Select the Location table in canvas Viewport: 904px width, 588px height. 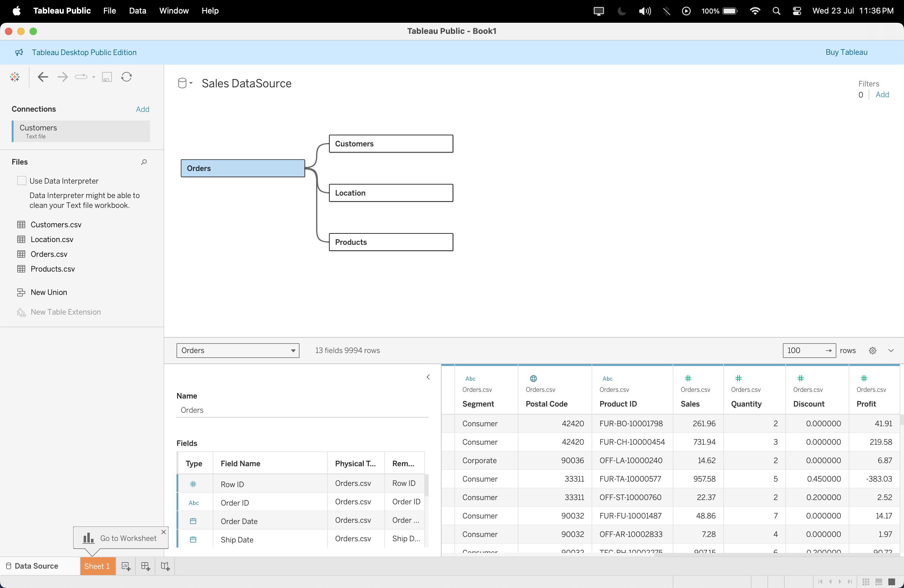coord(391,193)
